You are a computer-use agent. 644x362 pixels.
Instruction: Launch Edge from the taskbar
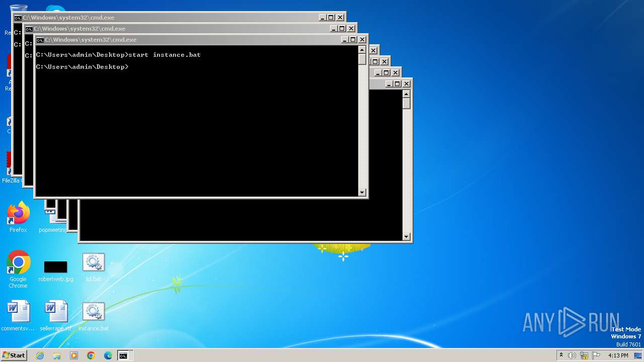point(108,355)
